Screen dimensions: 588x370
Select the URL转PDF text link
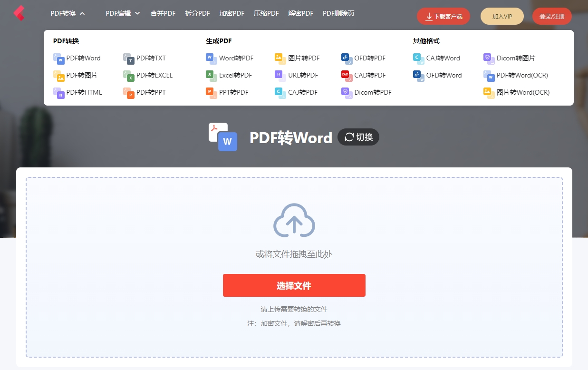point(303,76)
